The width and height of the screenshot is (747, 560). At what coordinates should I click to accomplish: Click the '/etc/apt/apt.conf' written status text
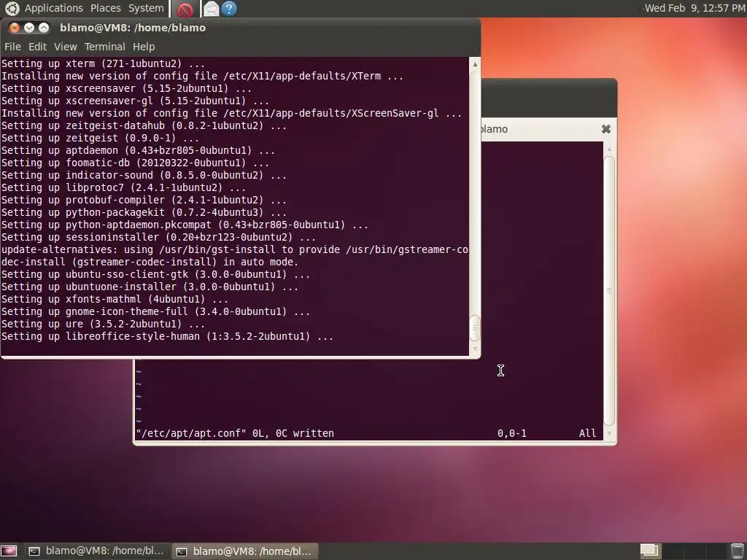tap(235, 433)
